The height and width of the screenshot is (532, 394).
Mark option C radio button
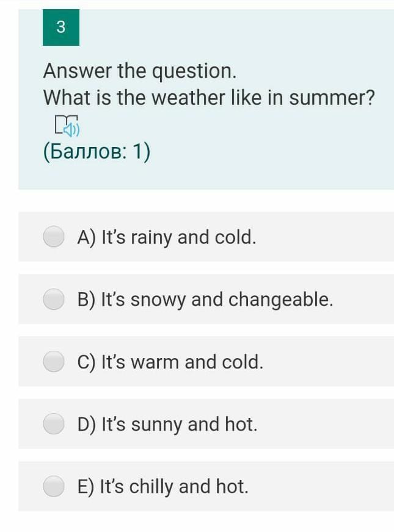pyautogui.click(x=54, y=361)
